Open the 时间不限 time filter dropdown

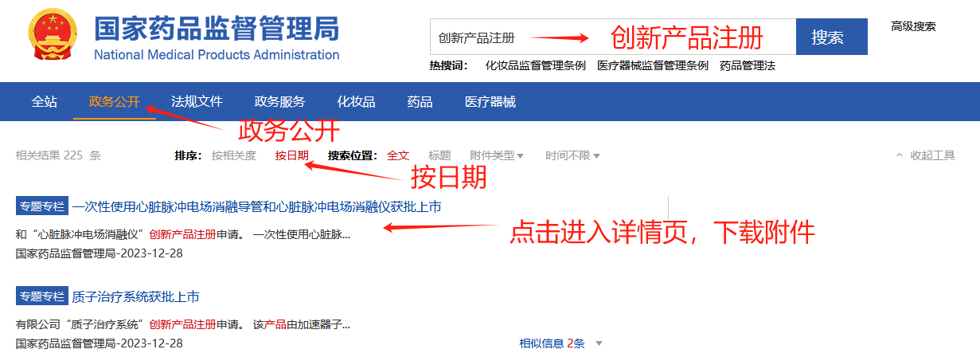(x=572, y=155)
